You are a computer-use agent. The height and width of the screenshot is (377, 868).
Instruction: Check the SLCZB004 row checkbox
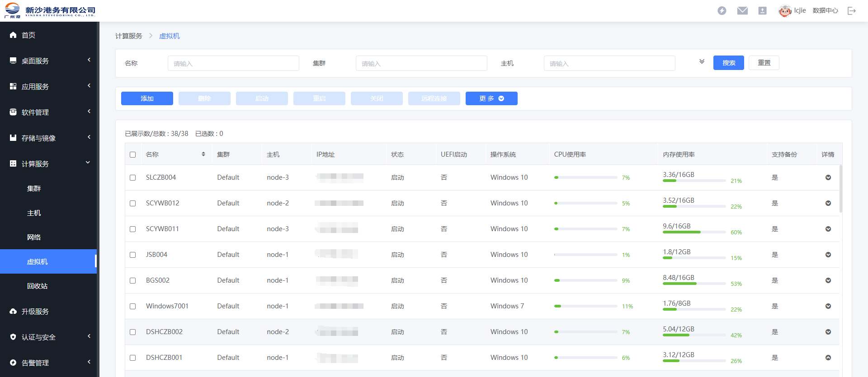(132, 177)
